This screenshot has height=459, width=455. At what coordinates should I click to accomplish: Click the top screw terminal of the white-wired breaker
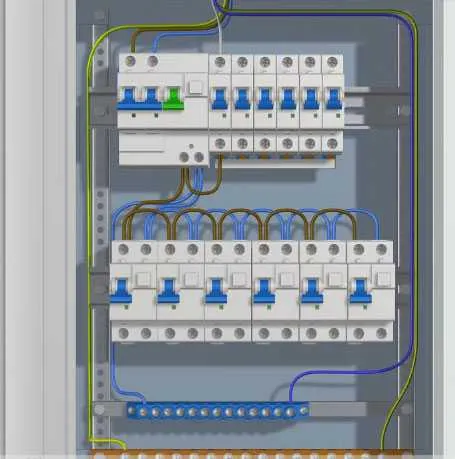(220, 62)
